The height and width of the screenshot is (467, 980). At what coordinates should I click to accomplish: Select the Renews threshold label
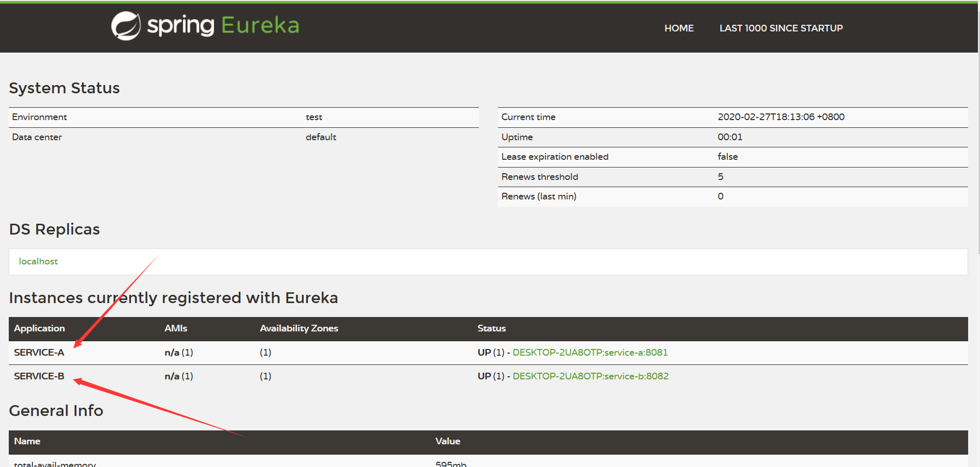coord(540,177)
